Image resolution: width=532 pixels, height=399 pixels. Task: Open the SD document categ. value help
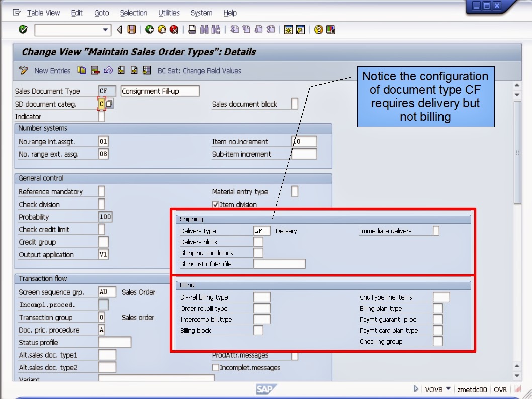tap(109, 104)
